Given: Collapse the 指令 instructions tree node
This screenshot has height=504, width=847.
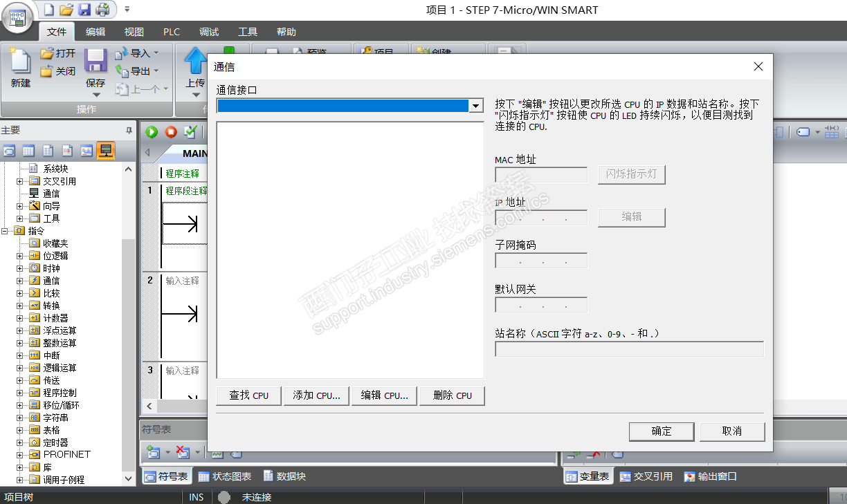Looking at the screenshot, I should (6, 231).
